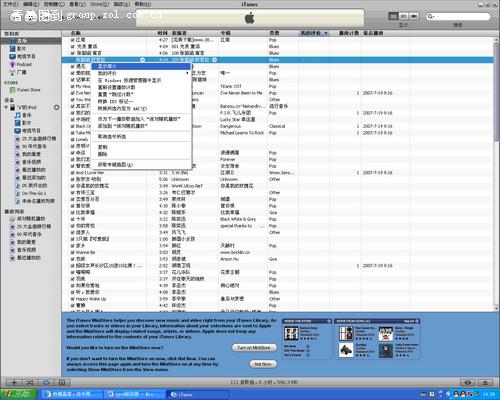Choose 复制 (Copy) in the context menu
The height and width of the screenshot is (400, 500).
point(141,147)
